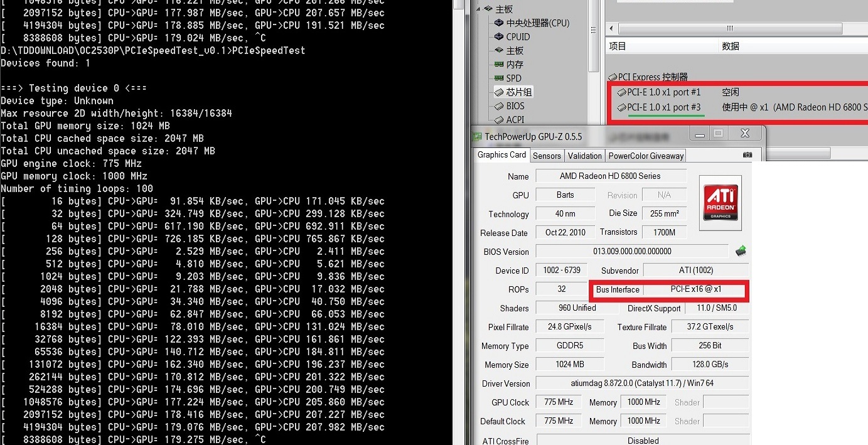Click the Transistors field 1700M
Screen dimensions: 868x445
point(664,232)
